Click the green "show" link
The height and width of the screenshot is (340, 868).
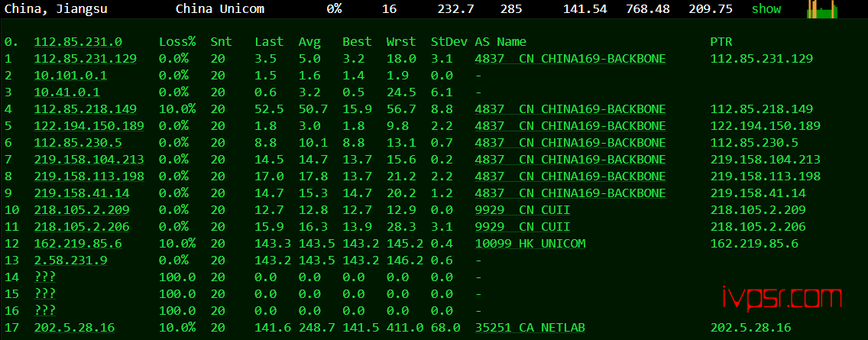click(x=766, y=9)
